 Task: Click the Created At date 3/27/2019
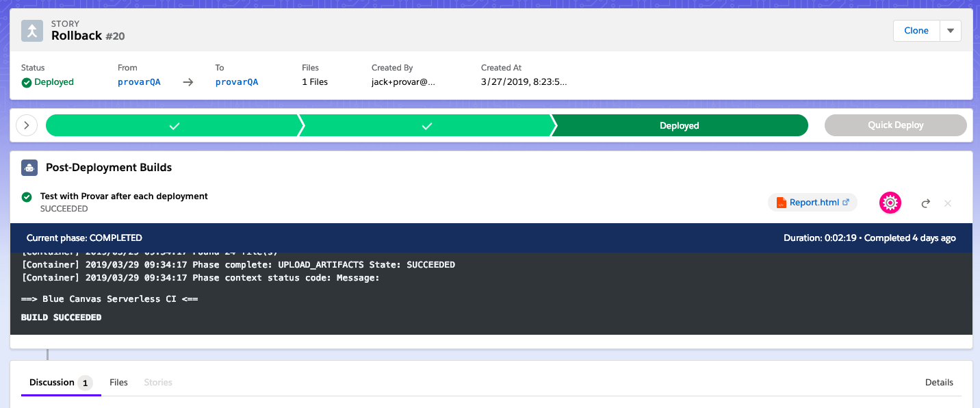coord(524,82)
